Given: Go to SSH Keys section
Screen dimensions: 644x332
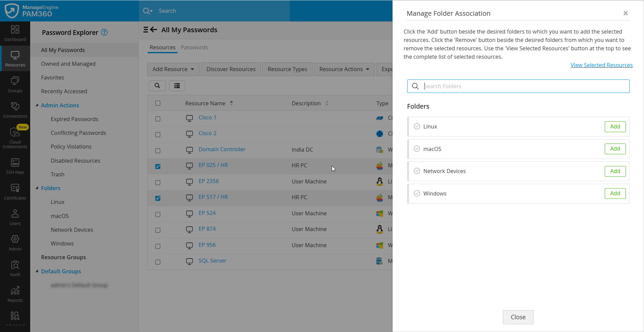Looking at the screenshot, I should (x=15, y=166).
